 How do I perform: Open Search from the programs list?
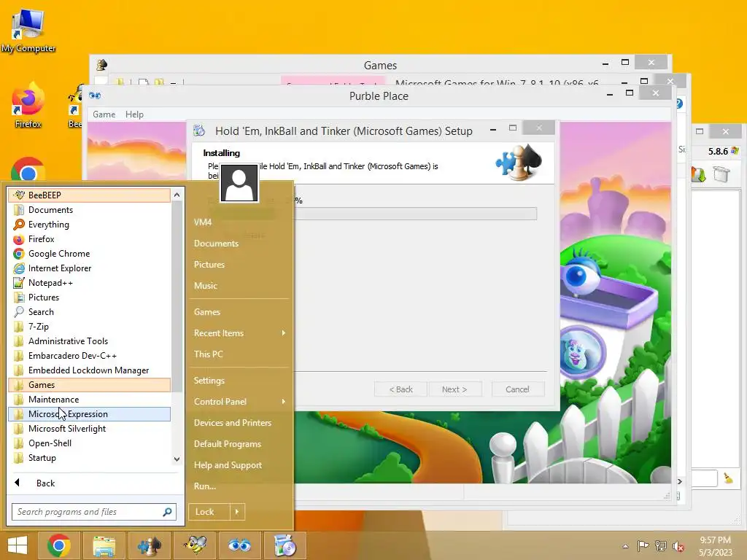point(89,312)
